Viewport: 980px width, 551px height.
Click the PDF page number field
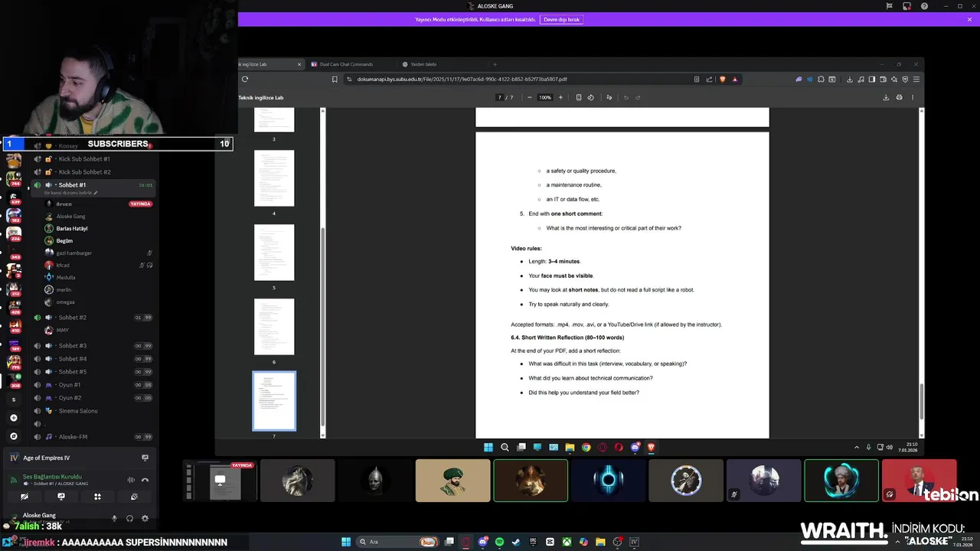pos(500,97)
